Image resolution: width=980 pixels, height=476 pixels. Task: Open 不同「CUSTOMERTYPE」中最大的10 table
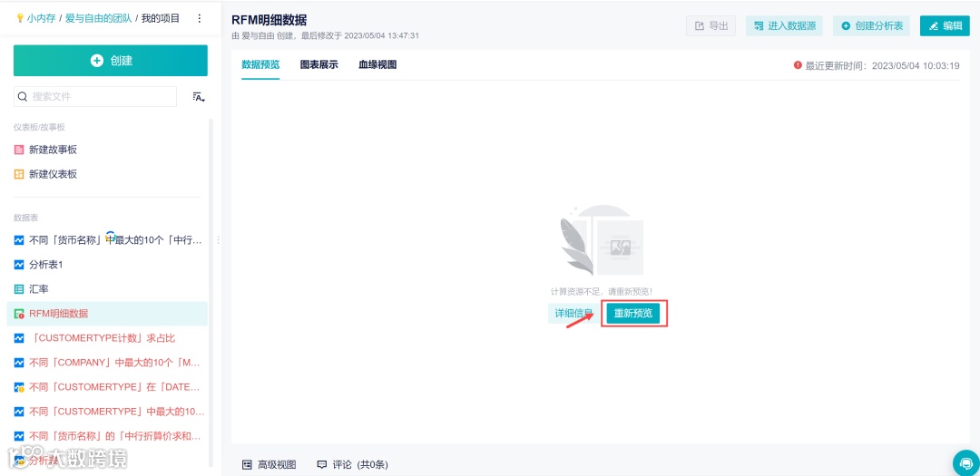click(x=116, y=411)
